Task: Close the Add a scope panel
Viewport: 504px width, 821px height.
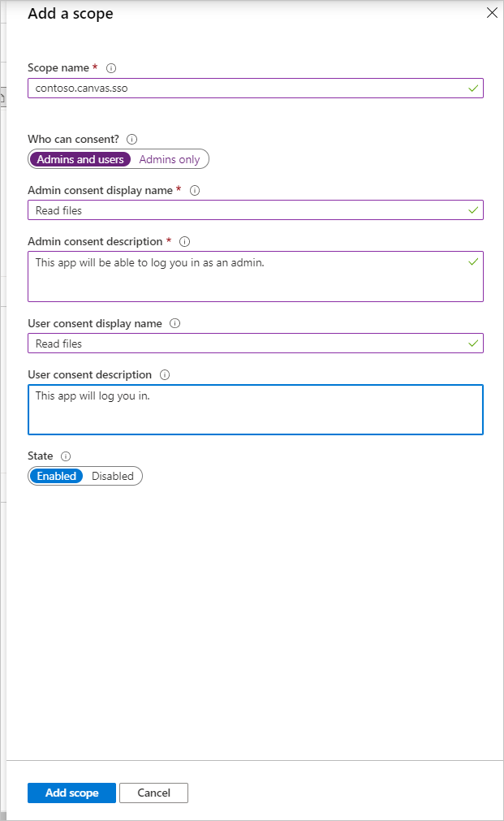Action: 491,13
